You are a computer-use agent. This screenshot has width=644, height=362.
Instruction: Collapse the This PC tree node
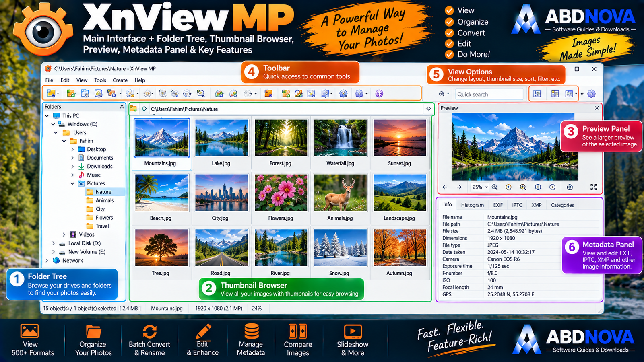[47, 116]
